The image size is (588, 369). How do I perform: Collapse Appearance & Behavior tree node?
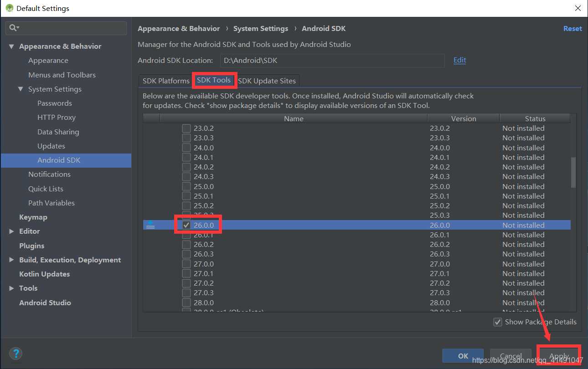pyautogui.click(x=11, y=46)
